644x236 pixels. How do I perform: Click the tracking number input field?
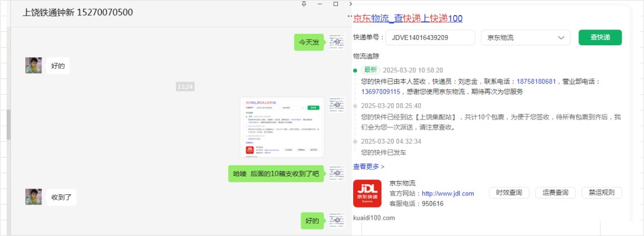tap(430, 37)
